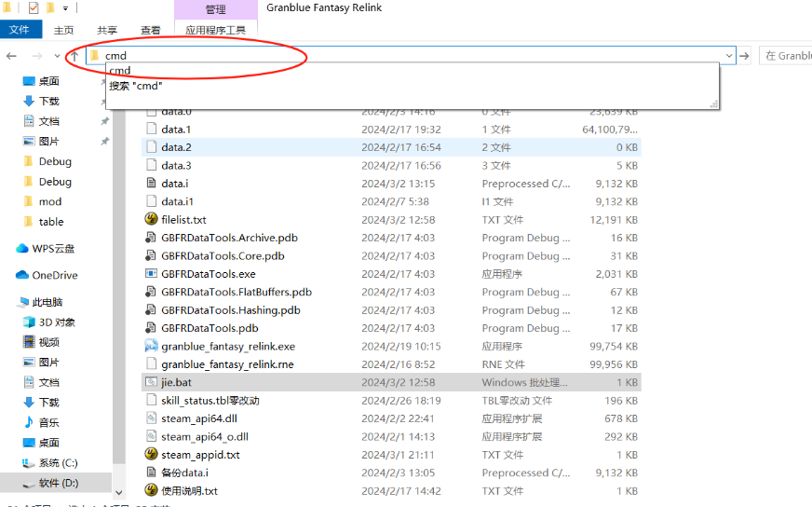Select data.2 file
This screenshot has width=812, height=507.
pyautogui.click(x=176, y=148)
